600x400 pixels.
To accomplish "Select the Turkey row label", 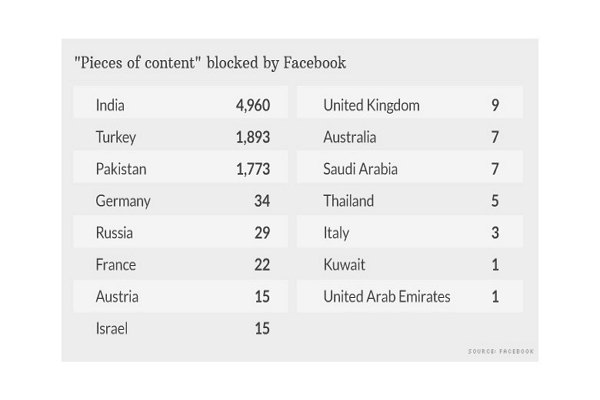I will 116,137.
